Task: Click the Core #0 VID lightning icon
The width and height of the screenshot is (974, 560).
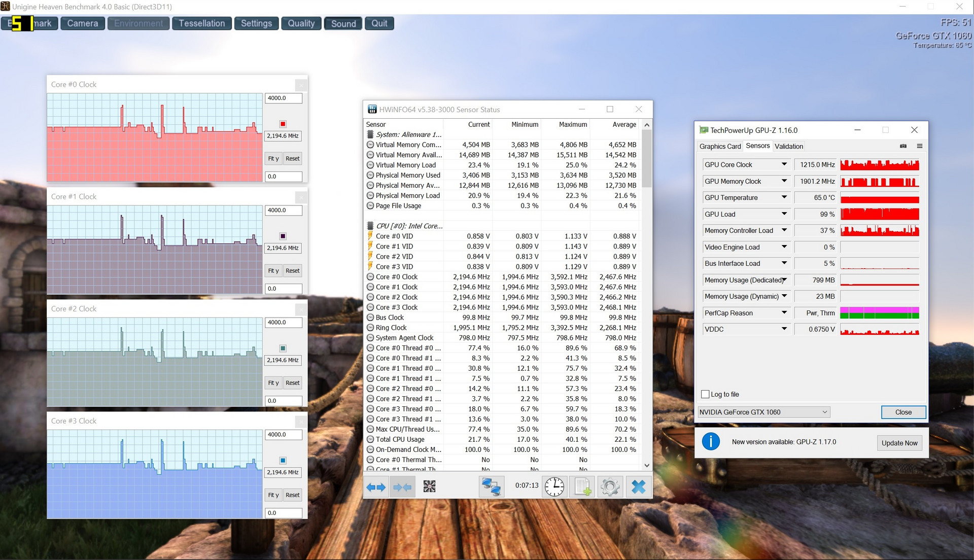Action: coord(370,236)
